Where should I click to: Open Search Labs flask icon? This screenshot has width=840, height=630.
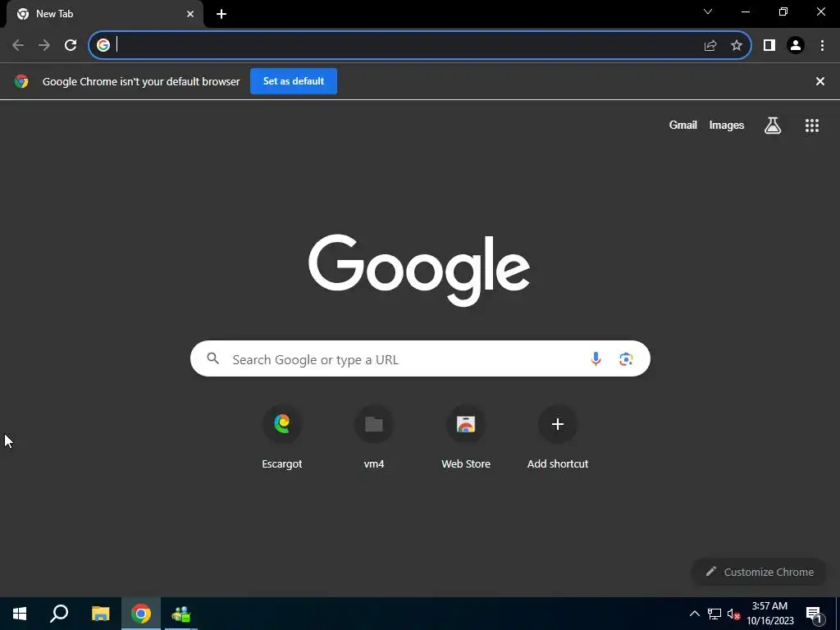(x=773, y=126)
